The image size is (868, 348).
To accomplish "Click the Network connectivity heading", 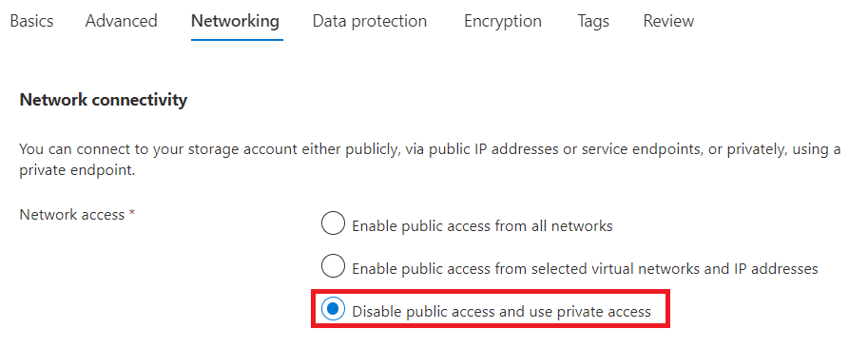I will pos(103,100).
